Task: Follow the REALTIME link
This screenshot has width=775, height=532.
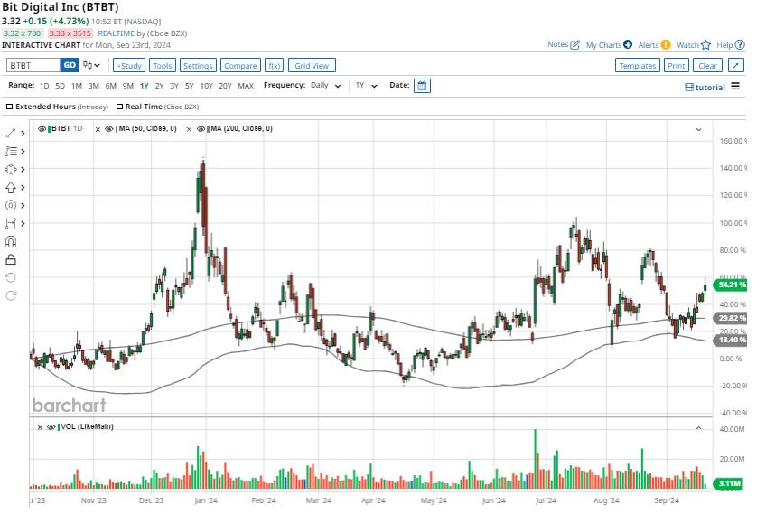Action: [x=117, y=33]
